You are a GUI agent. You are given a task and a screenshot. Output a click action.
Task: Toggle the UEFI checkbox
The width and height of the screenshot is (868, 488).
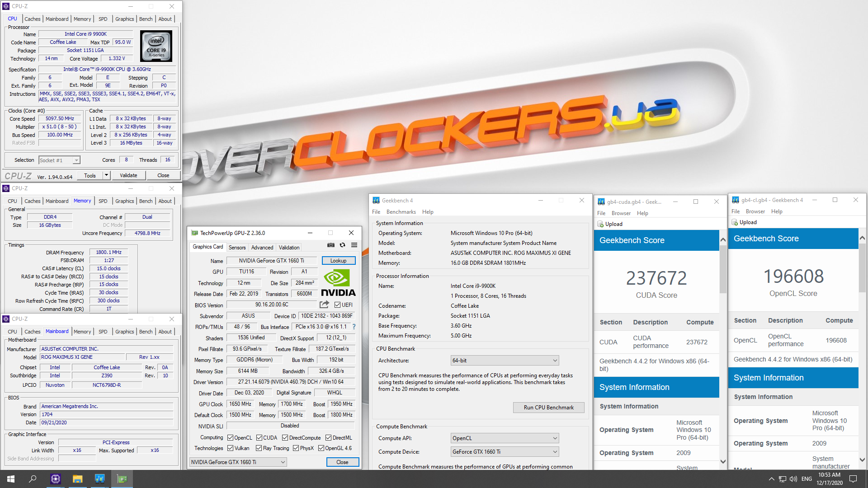tap(337, 305)
